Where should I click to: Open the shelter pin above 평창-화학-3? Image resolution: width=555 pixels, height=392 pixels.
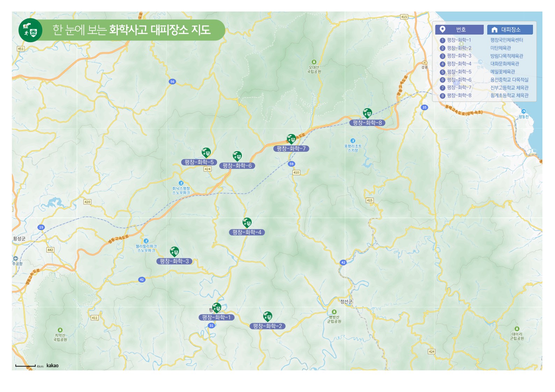[174, 251]
